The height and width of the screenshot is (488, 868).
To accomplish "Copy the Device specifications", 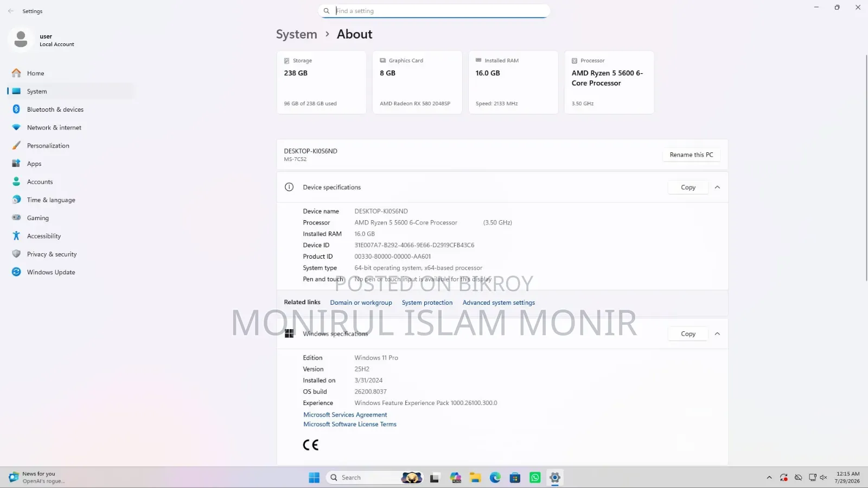I will coord(688,187).
